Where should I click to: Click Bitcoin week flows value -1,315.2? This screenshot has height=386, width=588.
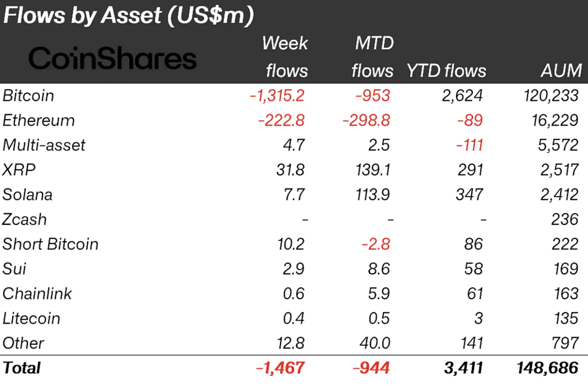coord(277,96)
